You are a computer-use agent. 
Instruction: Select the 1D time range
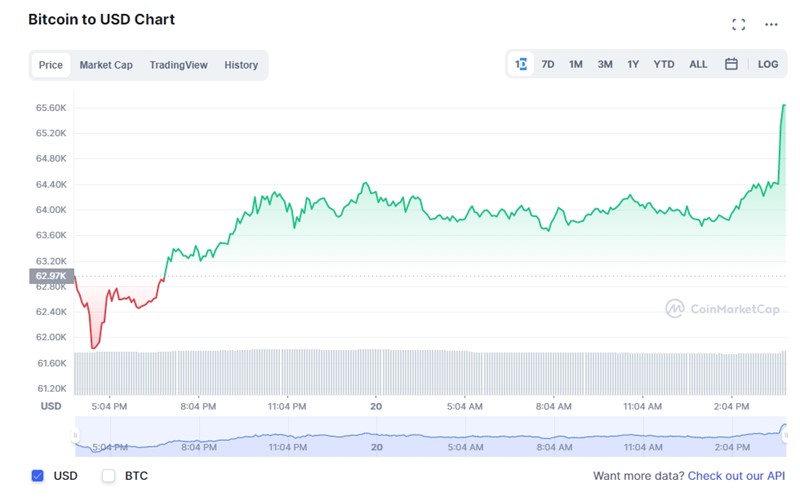[520, 64]
